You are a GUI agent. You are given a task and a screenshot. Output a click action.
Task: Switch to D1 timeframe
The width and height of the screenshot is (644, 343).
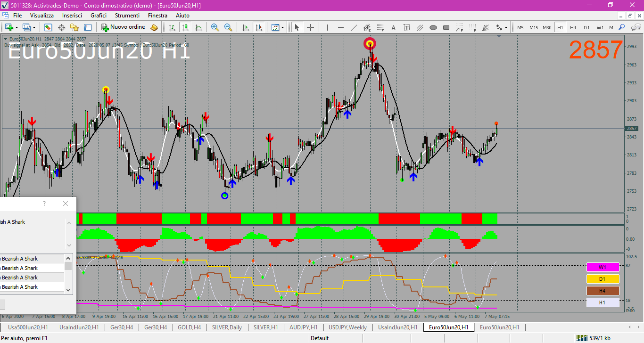click(586, 27)
